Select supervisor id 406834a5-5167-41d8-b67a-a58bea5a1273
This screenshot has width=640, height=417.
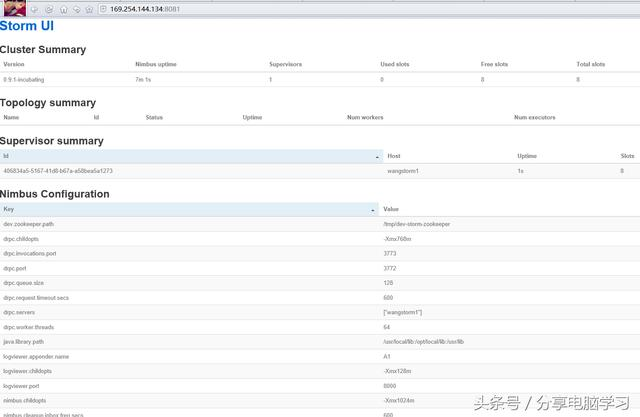58,171
